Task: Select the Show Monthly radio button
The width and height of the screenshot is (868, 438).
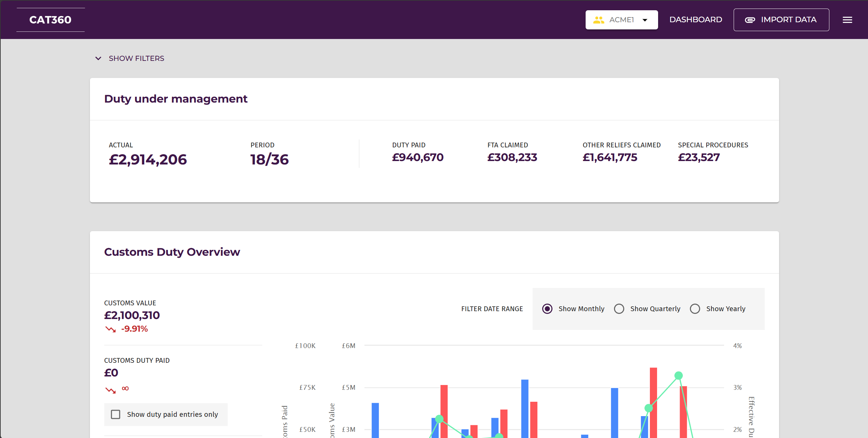Action: point(547,309)
